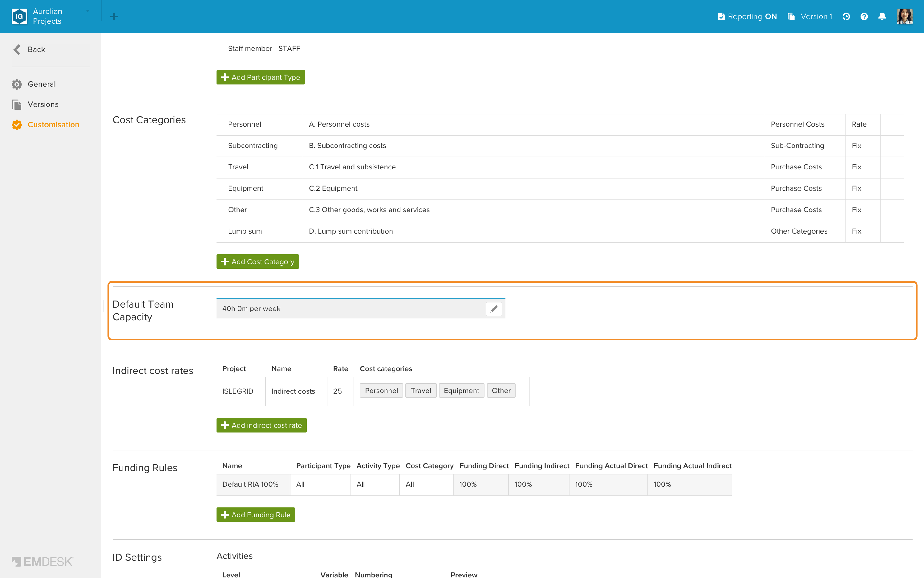
Task: Click the C.2 Equipment row
Action: click(x=560, y=188)
